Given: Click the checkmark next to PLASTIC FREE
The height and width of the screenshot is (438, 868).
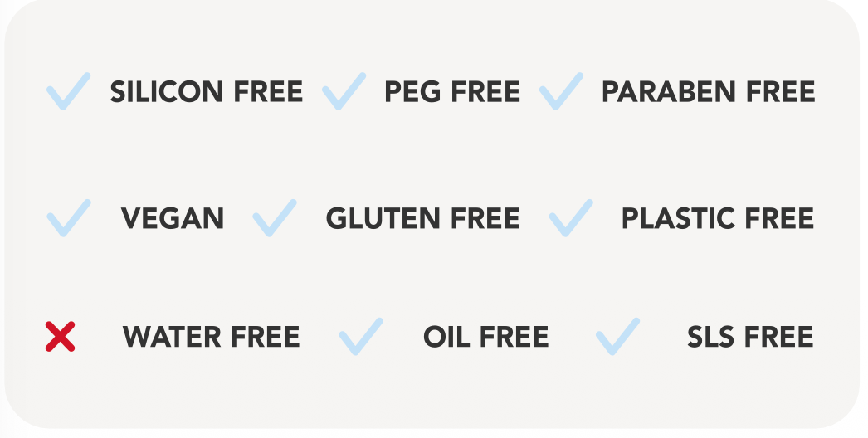Looking at the screenshot, I should [571, 218].
